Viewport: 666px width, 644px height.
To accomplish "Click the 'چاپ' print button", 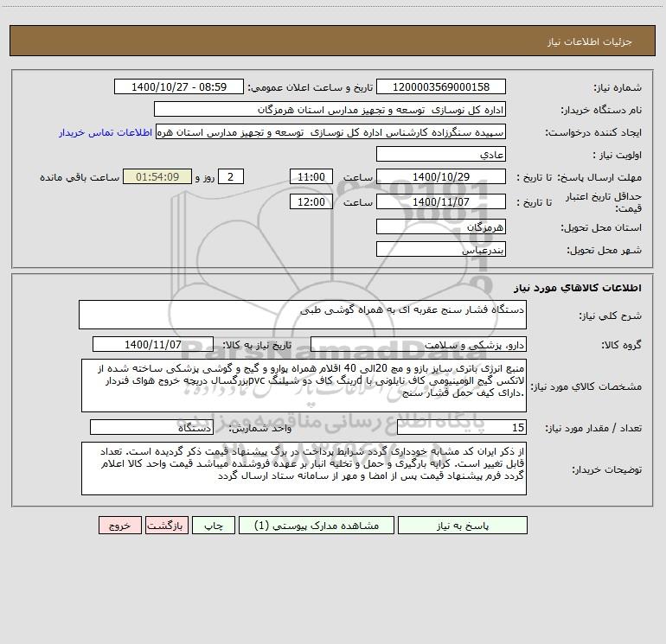I will coord(214,525).
